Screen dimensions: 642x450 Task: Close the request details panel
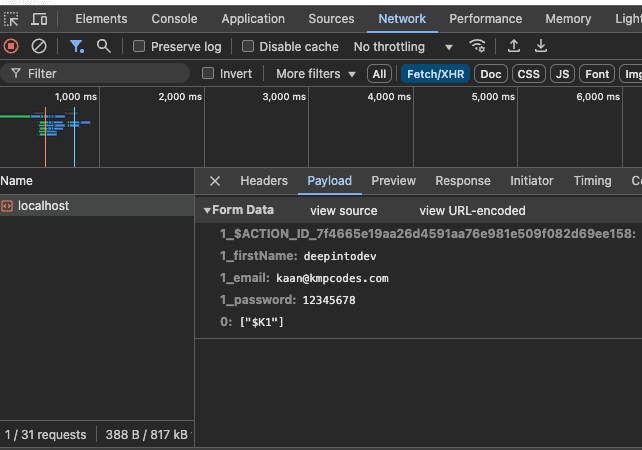click(215, 181)
